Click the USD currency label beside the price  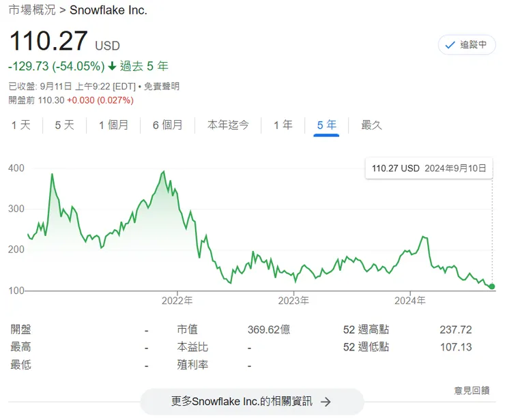point(108,46)
